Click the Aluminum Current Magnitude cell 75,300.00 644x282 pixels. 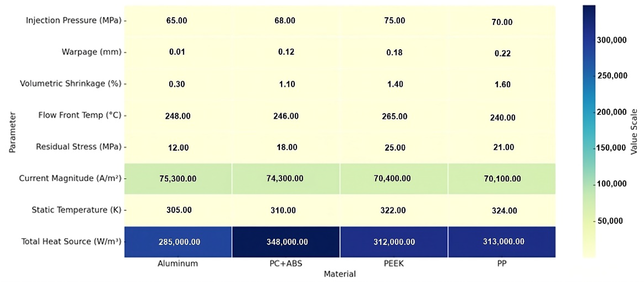pyautogui.click(x=178, y=179)
